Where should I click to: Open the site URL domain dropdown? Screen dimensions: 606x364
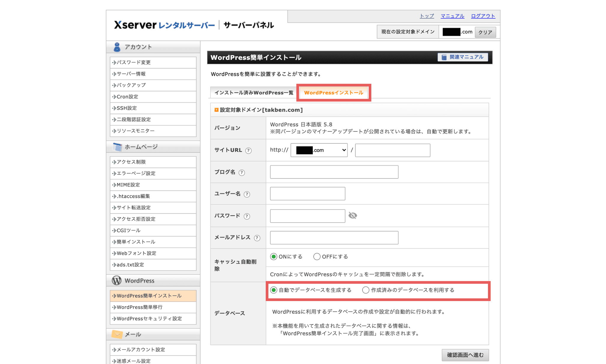point(319,150)
